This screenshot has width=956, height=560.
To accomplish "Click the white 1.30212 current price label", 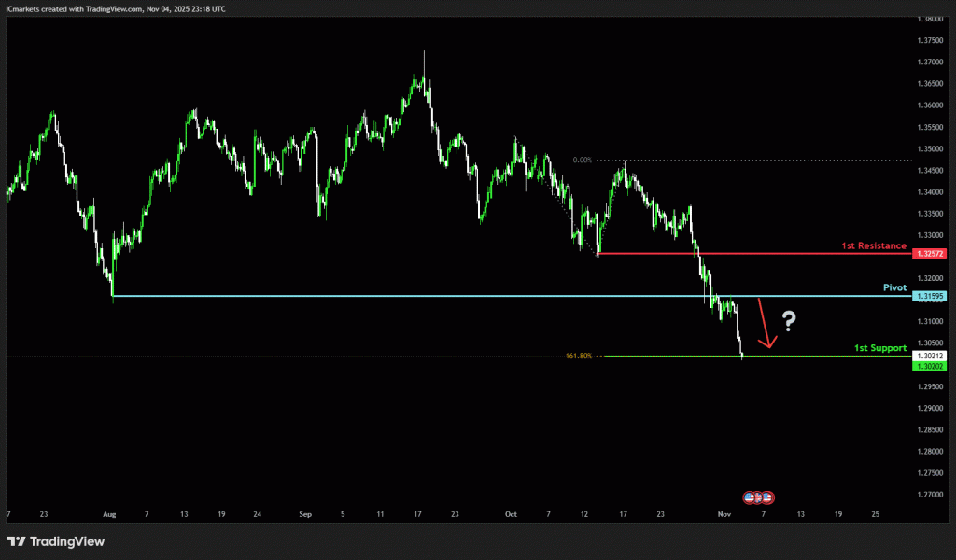I will (x=930, y=356).
